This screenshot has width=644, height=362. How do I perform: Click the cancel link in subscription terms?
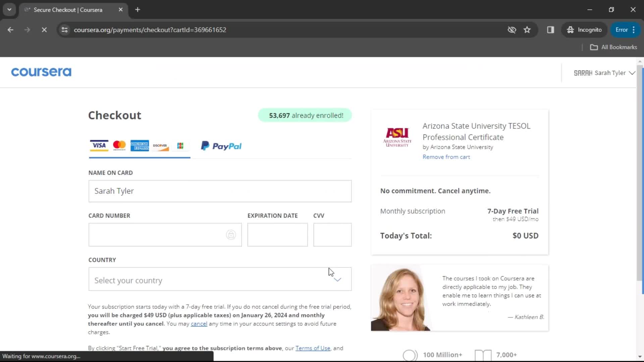pyautogui.click(x=199, y=324)
